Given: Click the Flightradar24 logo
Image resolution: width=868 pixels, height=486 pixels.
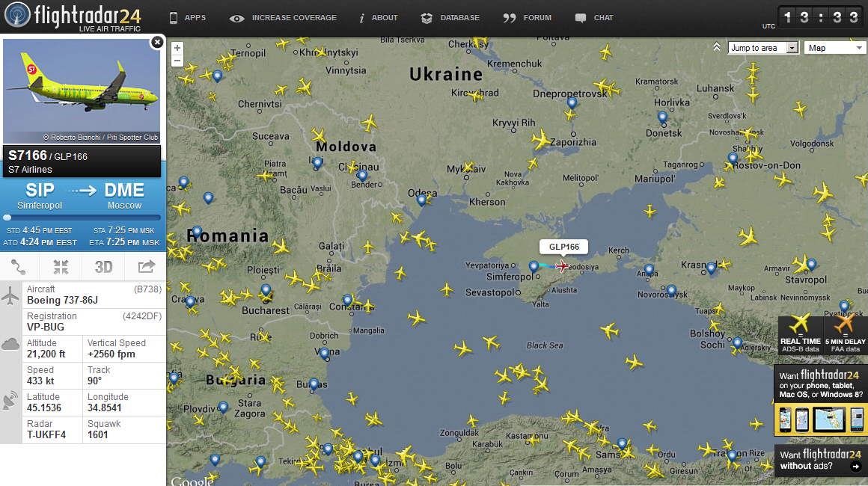Looking at the screenshot, I should pos(73,16).
